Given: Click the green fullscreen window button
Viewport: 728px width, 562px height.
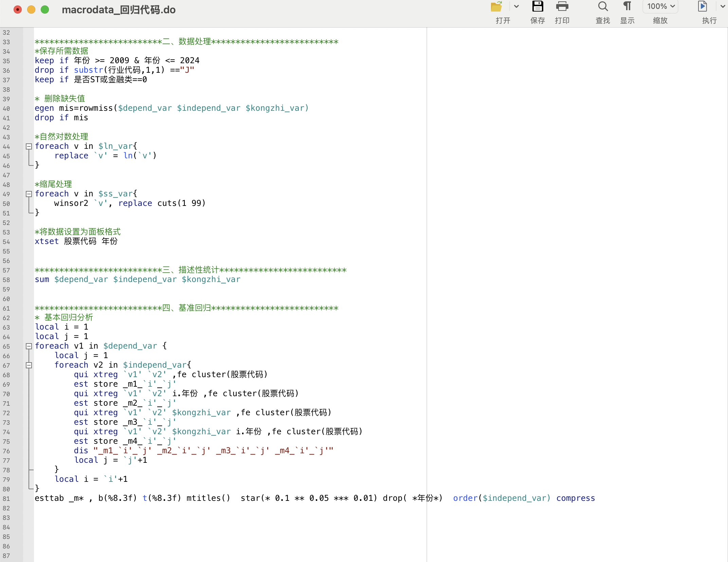Looking at the screenshot, I should pos(45,10).
